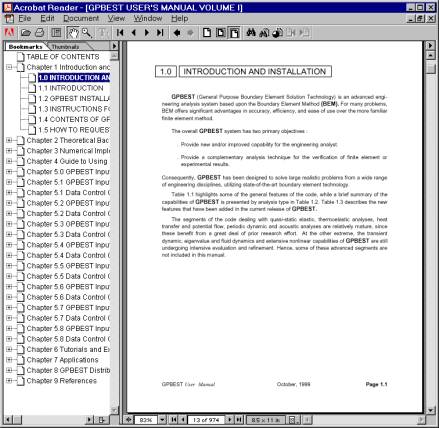The height and width of the screenshot is (428, 439).
Task: Click the 8.5 x 11 in page size button
Action: (265, 420)
